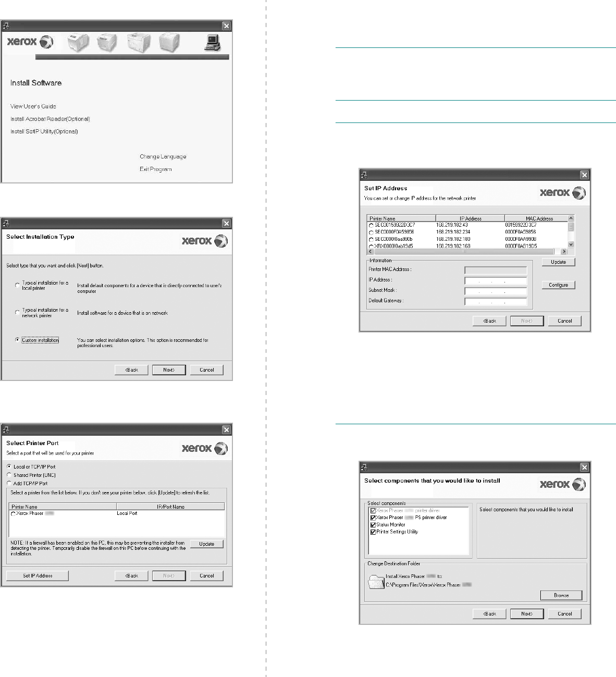Click Printer MAC Address field
The image size is (616, 677).
point(496,270)
